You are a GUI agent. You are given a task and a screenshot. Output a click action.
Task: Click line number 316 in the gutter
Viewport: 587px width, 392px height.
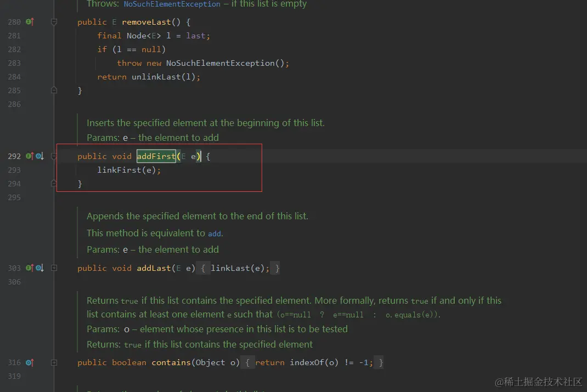[x=14, y=362]
